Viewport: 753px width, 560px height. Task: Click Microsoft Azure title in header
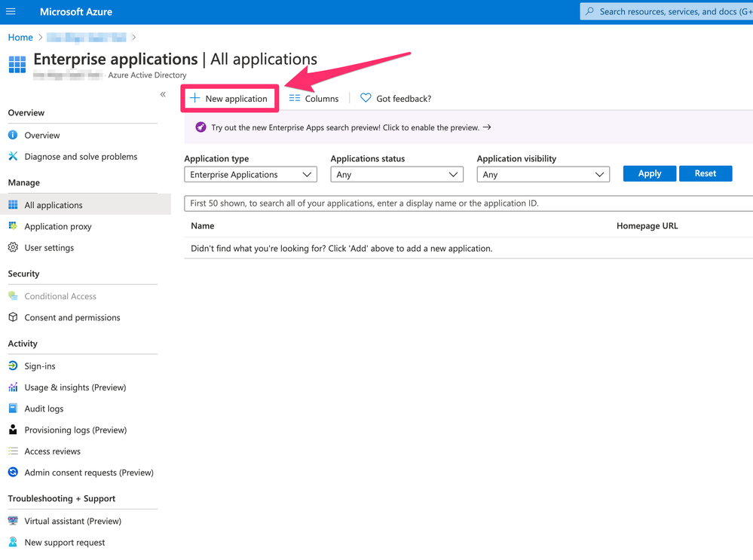76,11
